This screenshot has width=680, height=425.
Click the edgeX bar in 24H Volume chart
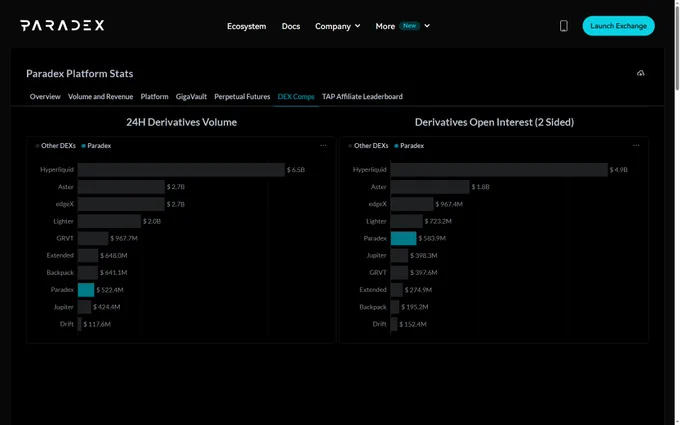coord(121,204)
